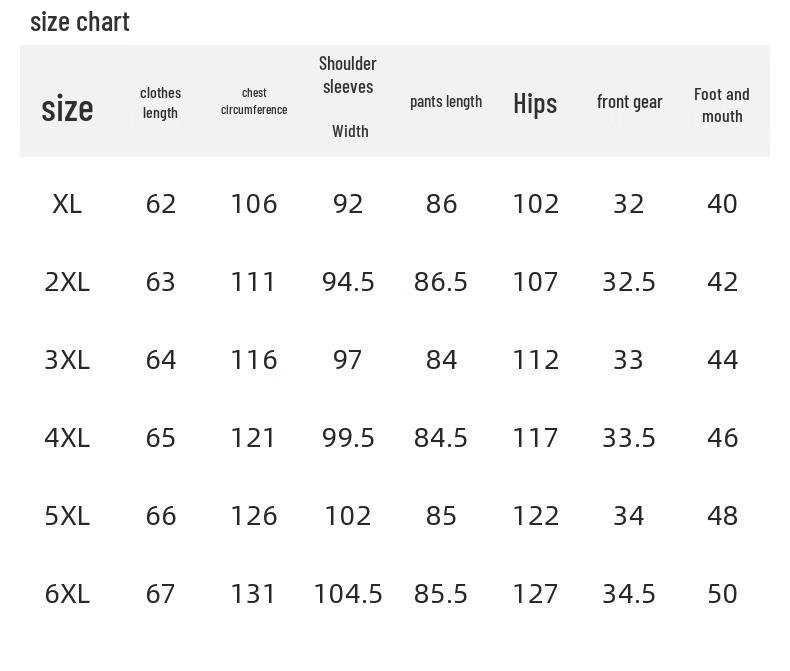
Task: Click chest circumference value 106 for XL
Action: [254, 204]
